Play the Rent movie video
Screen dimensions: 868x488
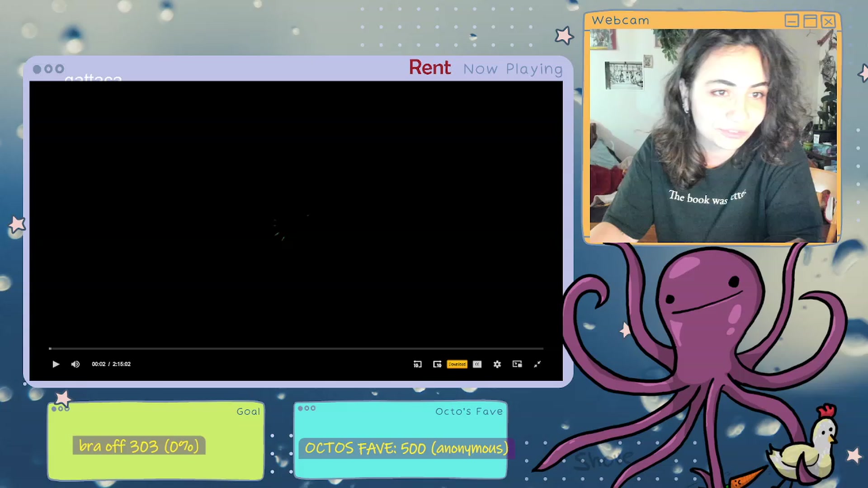tap(56, 364)
